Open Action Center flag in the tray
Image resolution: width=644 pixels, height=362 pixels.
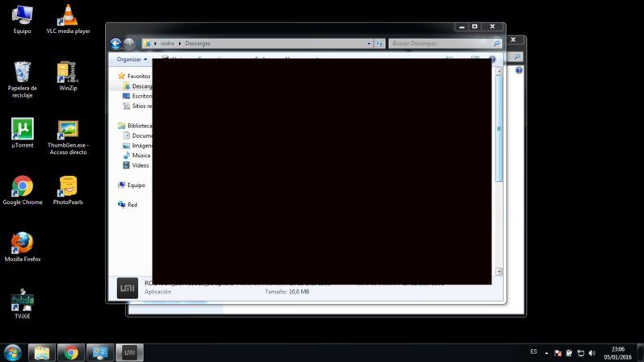point(558,353)
